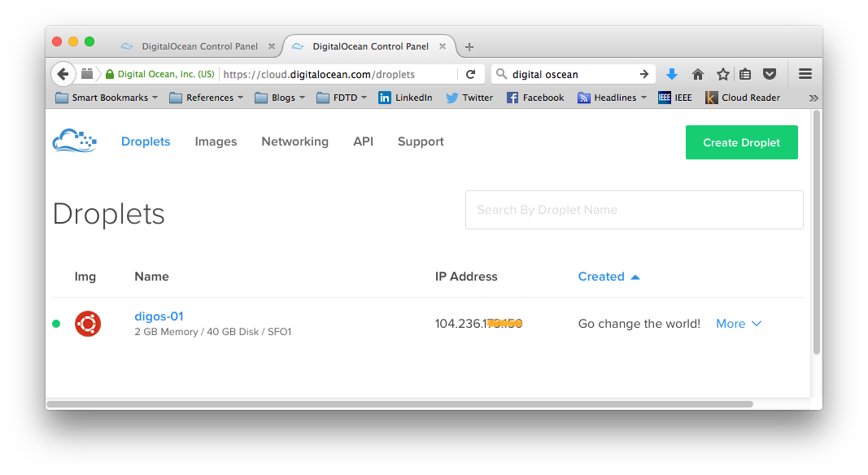Open the Support navigation item
Viewport: 868px width, 475px height.
(x=421, y=142)
